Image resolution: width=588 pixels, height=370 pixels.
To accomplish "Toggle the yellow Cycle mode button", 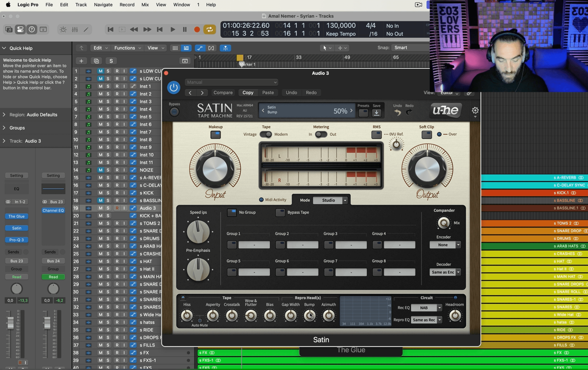I will pos(210,30).
